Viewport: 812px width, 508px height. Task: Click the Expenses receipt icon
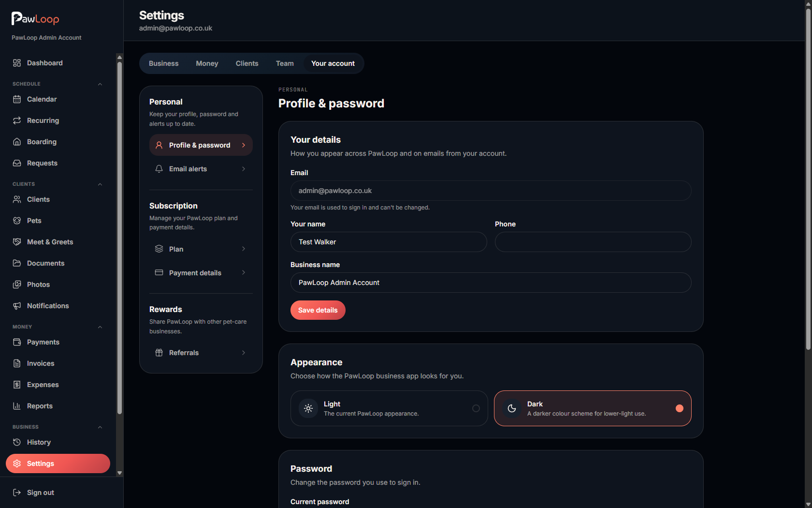click(x=17, y=385)
